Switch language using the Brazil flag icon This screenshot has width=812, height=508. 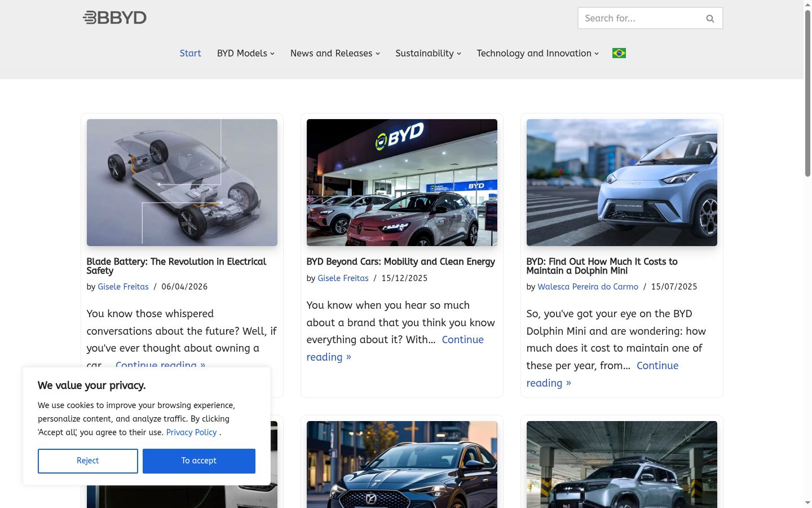[x=619, y=53]
